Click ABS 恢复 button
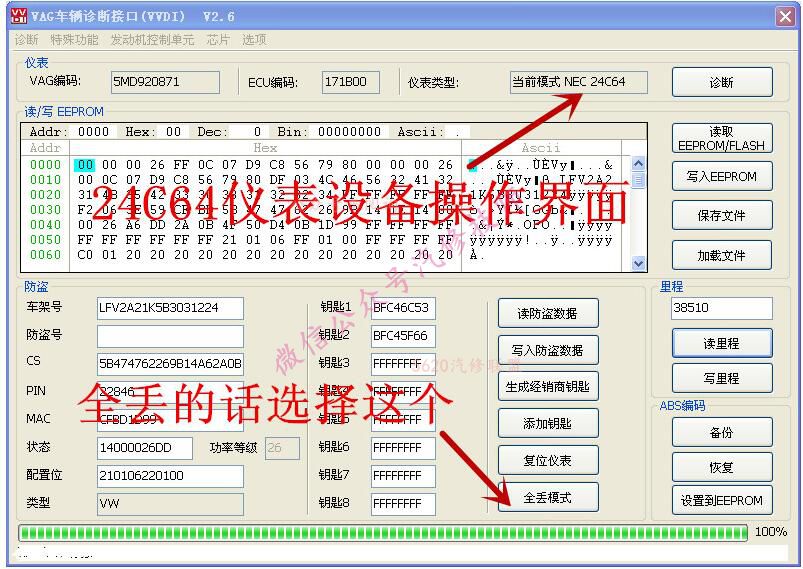 722,467
